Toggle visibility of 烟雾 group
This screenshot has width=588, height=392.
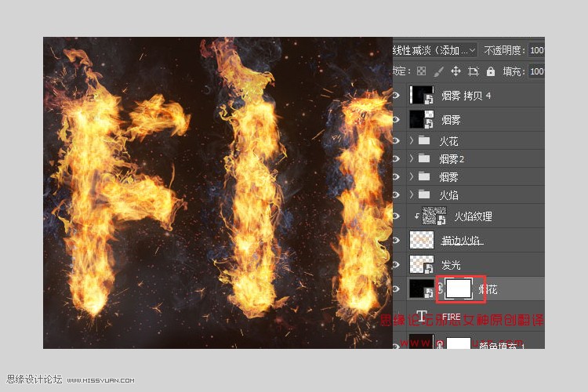pos(396,176)
